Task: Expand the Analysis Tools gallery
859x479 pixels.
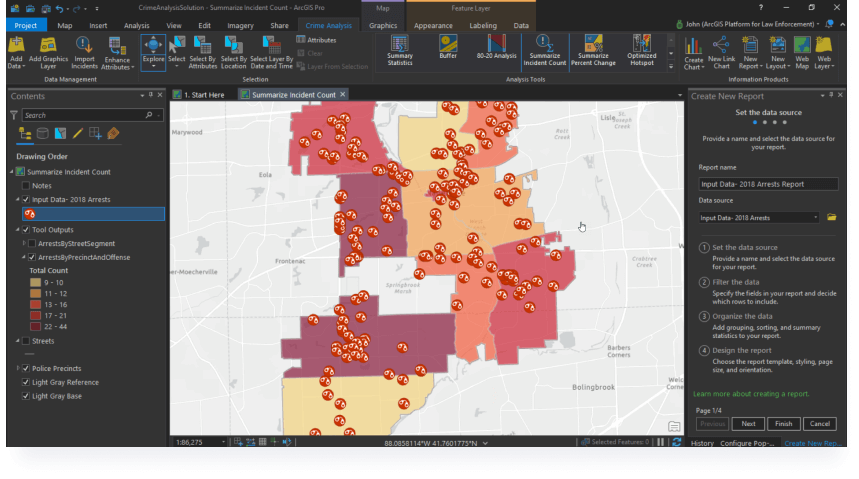Action: (671, 66)
